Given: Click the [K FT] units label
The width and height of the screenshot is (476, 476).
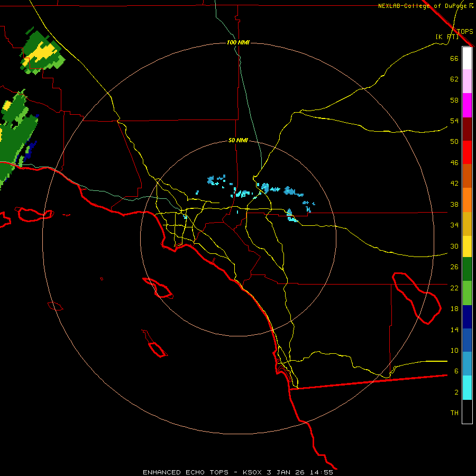Looking at the screenshot, I should click(x=447, y=36).
